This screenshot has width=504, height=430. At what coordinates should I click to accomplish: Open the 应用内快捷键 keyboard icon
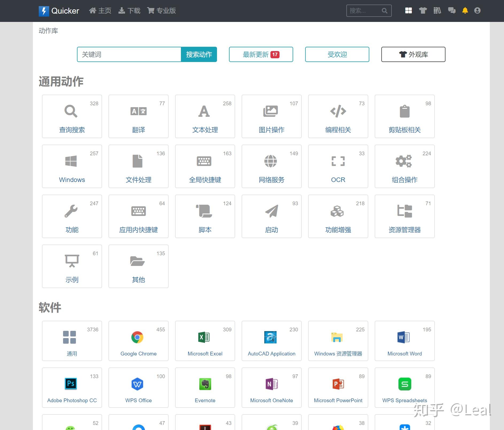coord(138,211)
